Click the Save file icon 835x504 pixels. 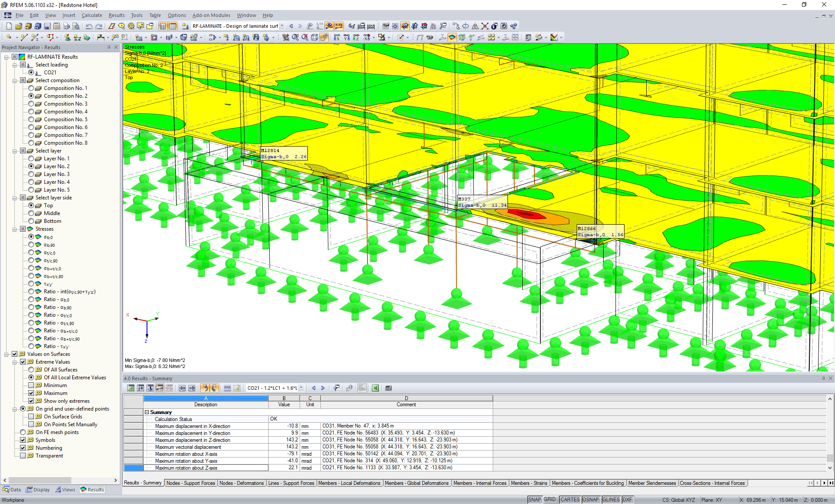[47, 26]
